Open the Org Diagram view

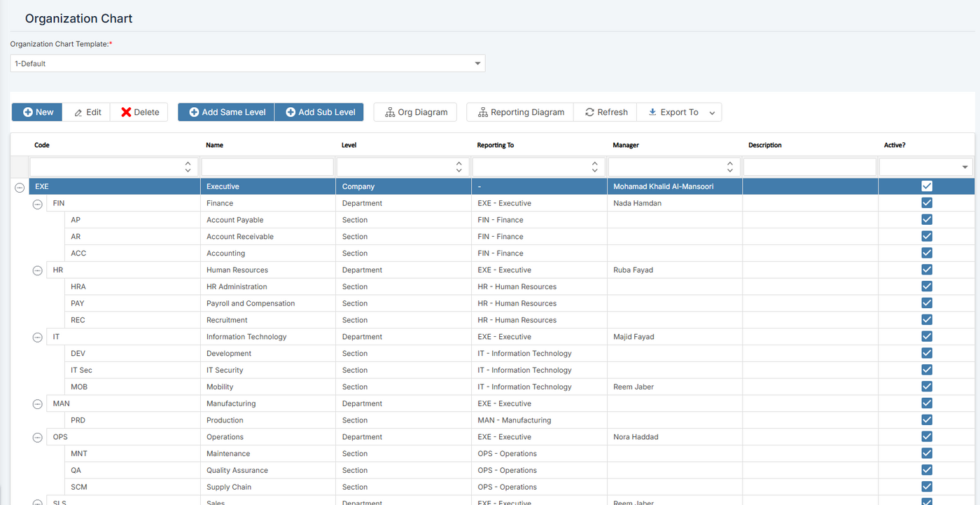(x=415, y=112)
